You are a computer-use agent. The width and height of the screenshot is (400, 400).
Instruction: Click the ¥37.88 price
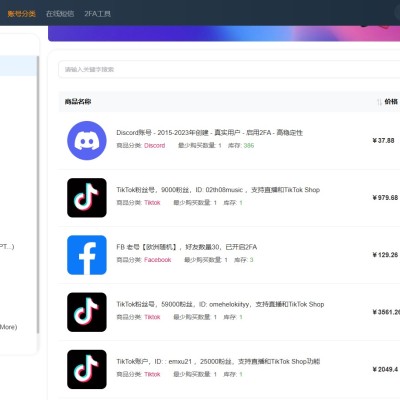click(x=383, y=141)
